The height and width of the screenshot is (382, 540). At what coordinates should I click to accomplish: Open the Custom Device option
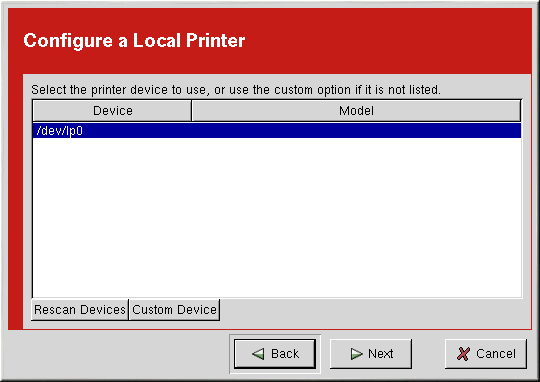click(x=174, y=310)
